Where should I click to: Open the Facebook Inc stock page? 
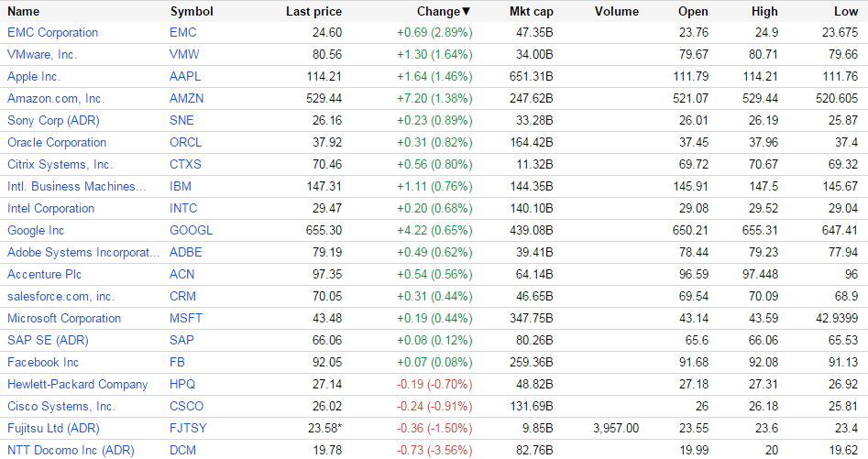43,362
